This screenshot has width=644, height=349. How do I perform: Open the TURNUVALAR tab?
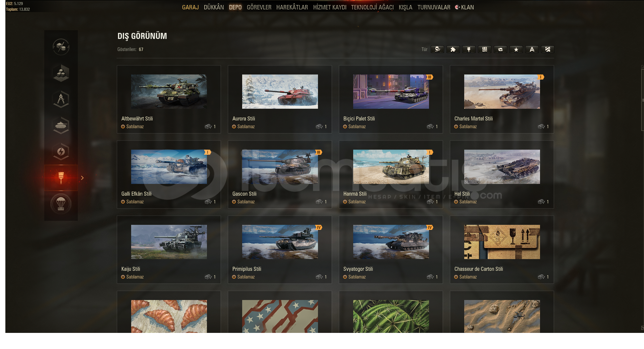click(434, 7)
